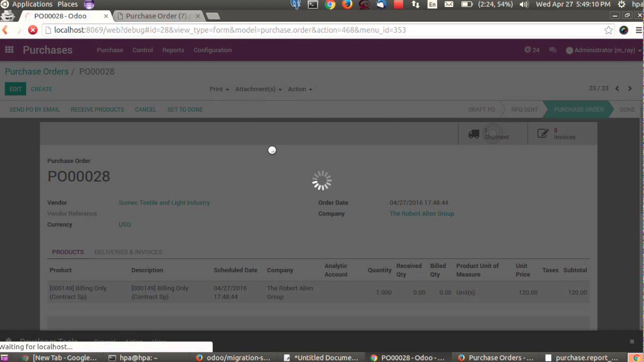Bookmark this page with the star icon
The height and width of the screenshot is (362, 644).
pyautogui.click(x=609, y=30)
